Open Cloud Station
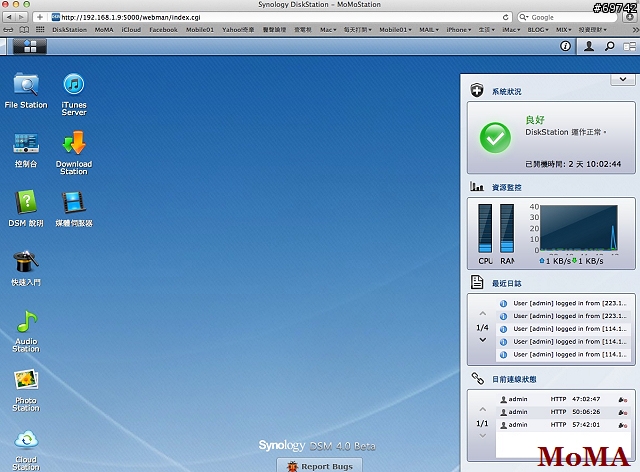This screenshot has height=472, width=640. pos(26,450)
